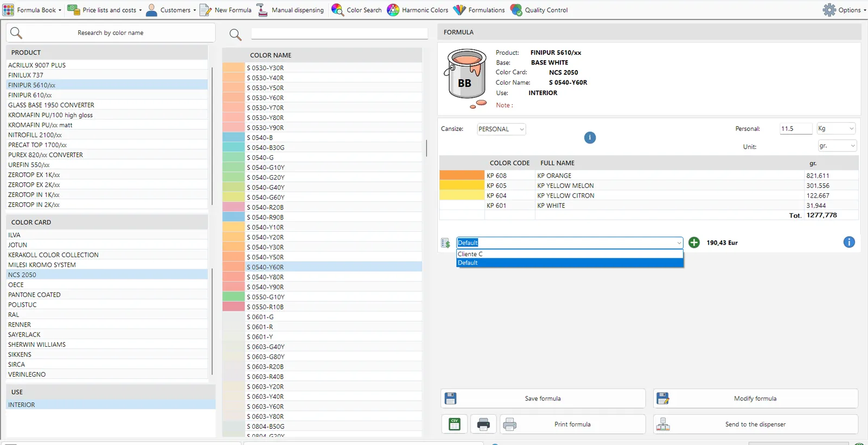The height and width of the screenshot is (445, 868).
Task: Click the price list icon beside Default
Action: [x=446, y=243]
